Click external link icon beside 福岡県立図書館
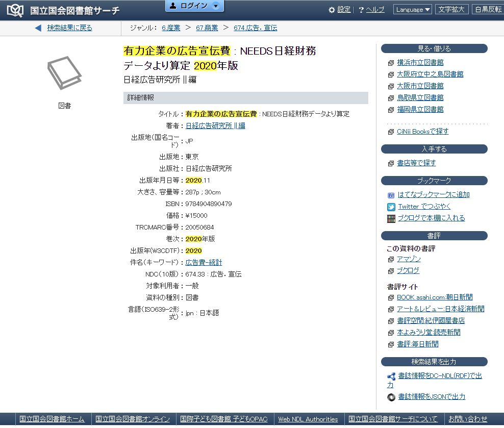 391,110
